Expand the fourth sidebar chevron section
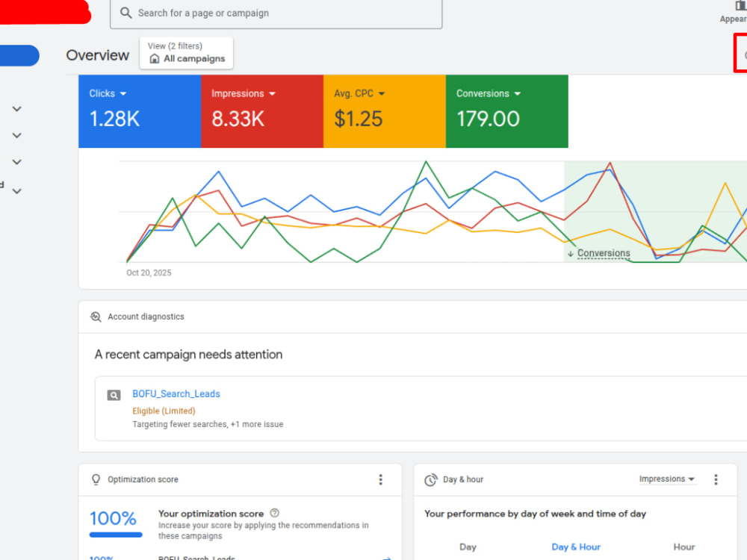This screenshot has width=747, height=560. [16, 191]
